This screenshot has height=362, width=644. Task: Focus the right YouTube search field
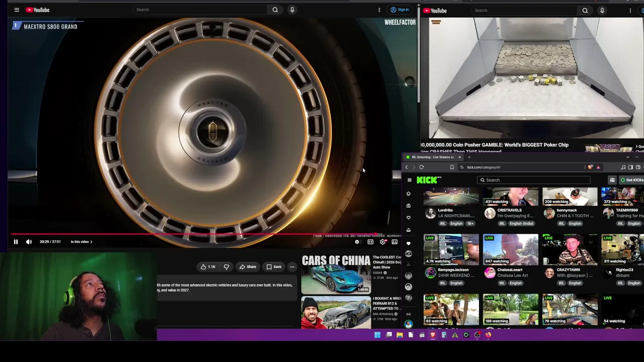tap(523, 11)
